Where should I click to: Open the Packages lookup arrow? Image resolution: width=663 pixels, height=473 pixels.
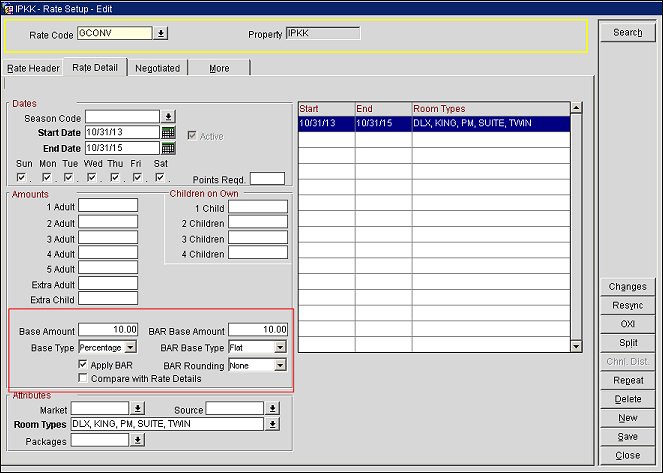(x=137, y=440)
